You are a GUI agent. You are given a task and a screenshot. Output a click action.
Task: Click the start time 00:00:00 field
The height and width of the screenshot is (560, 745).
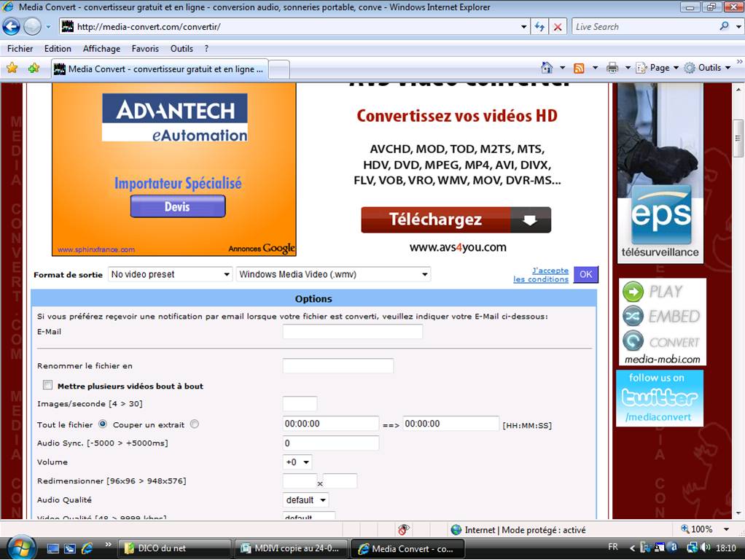331,424
